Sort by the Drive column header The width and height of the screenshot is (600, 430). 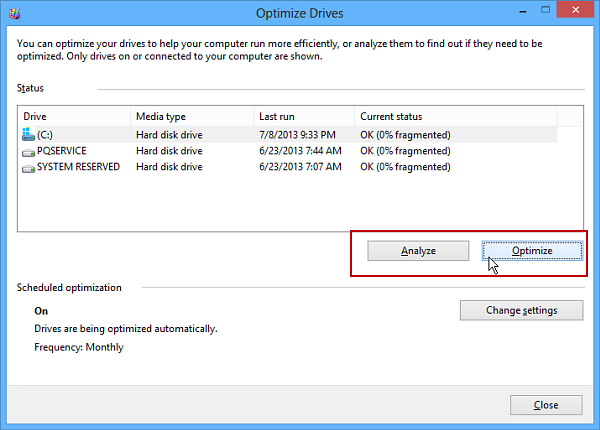[x=74, y=116]
